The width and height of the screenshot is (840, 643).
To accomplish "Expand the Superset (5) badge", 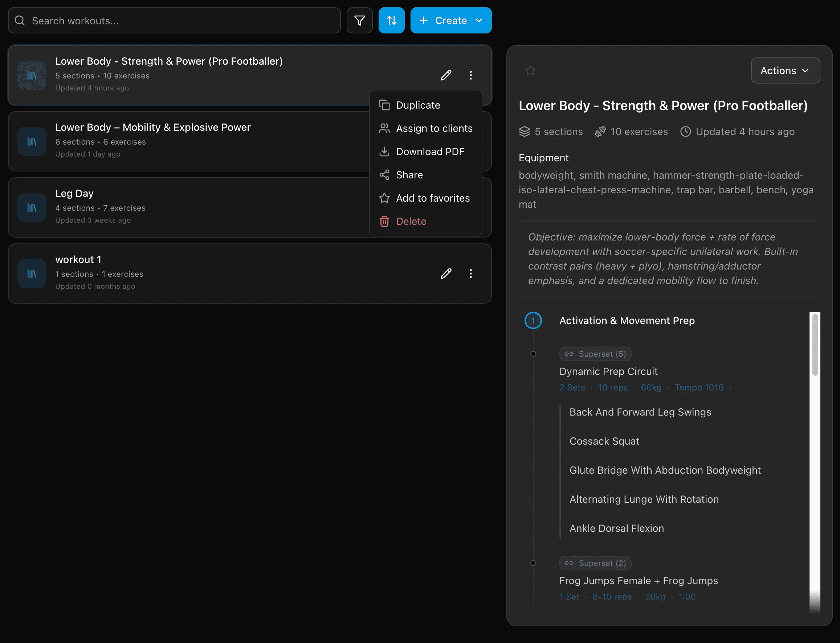I will pyautogui.click(x=595, y=354).
